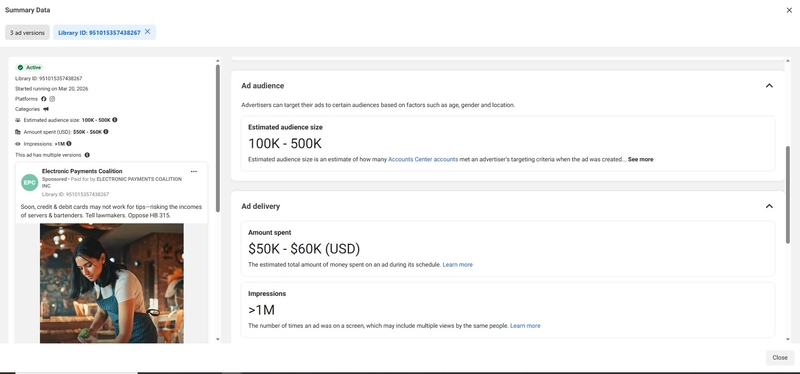The image size is (800, 374).
Task: Click the EPC advertiser avatar
Action: pos(30,183)
